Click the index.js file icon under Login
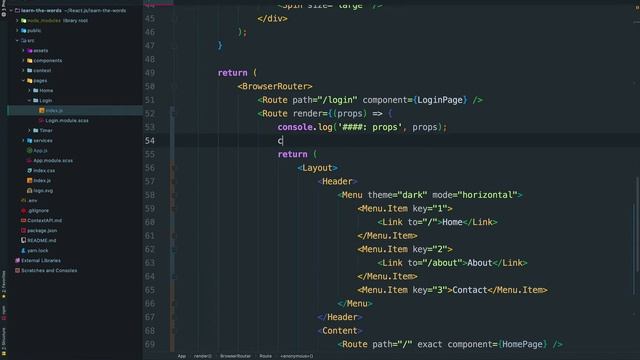Image resolution: width=640 pixels, height=360 pixels. click(42, 110)
